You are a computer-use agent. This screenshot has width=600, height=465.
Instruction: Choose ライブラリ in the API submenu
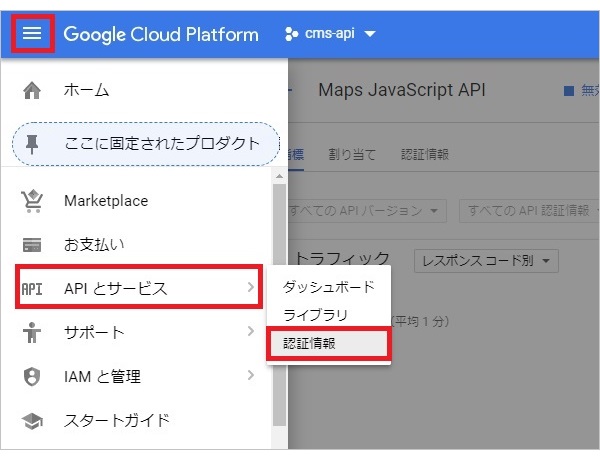329,315
